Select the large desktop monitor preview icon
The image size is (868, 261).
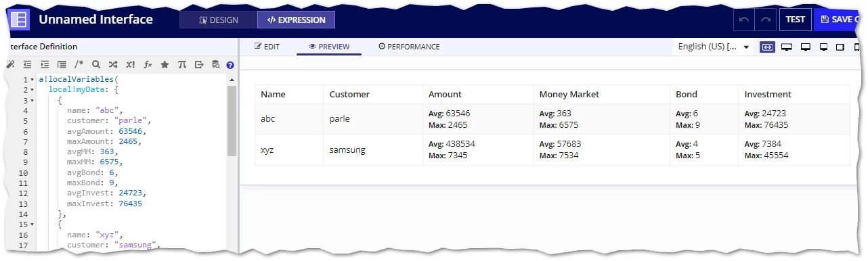tap(787, 47)
